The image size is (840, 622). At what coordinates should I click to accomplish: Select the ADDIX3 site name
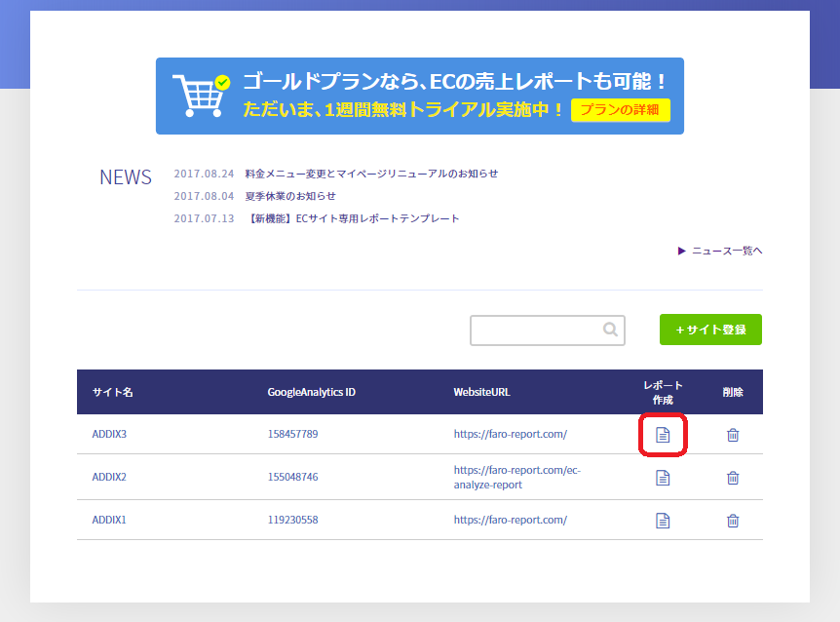point(109,434)
